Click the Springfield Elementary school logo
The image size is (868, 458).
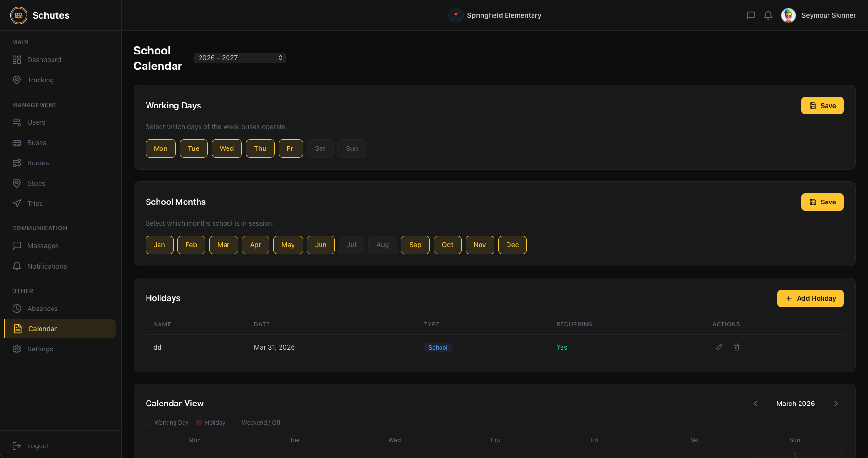tap(455, 15)
